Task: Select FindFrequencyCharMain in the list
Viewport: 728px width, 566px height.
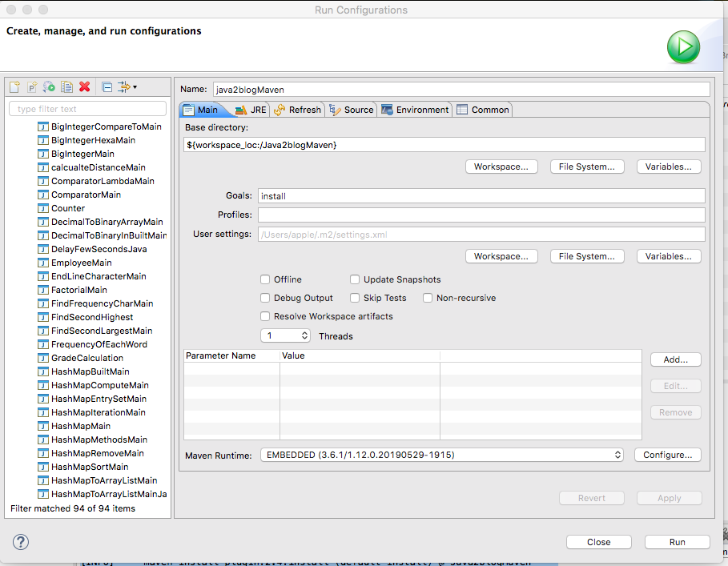Action: coord(103,303)
